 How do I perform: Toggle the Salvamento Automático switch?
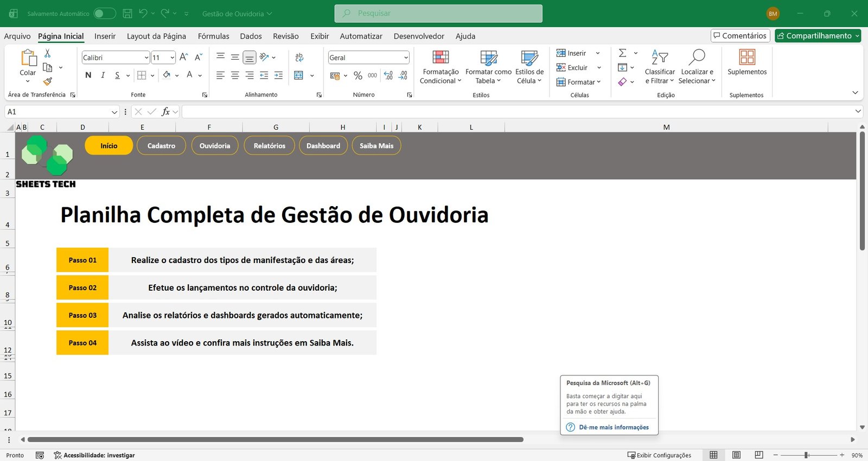coord(104,14)
